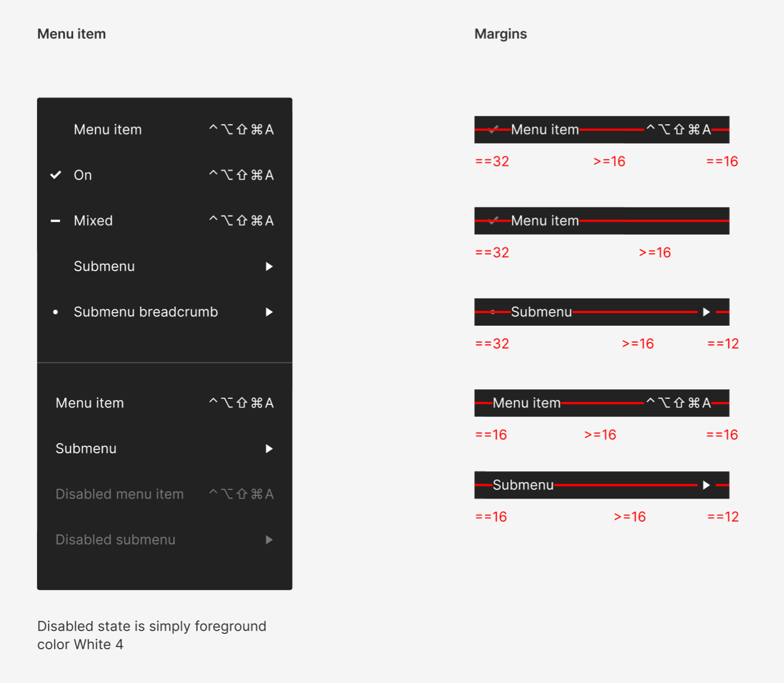Choose the Mixed menu entry label
This screenshot has width=784, height=683.
[93, 221]
